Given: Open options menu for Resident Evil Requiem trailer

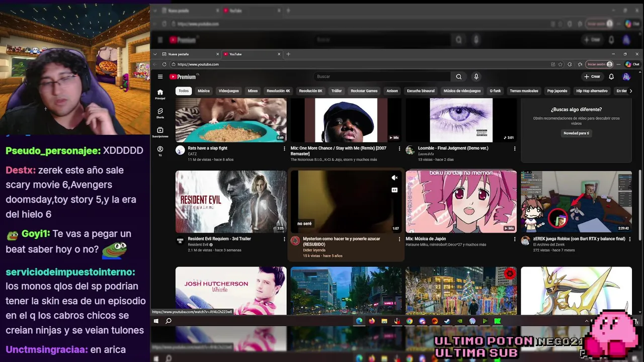Looking at the screenshot, I should (x=284, y=239).
